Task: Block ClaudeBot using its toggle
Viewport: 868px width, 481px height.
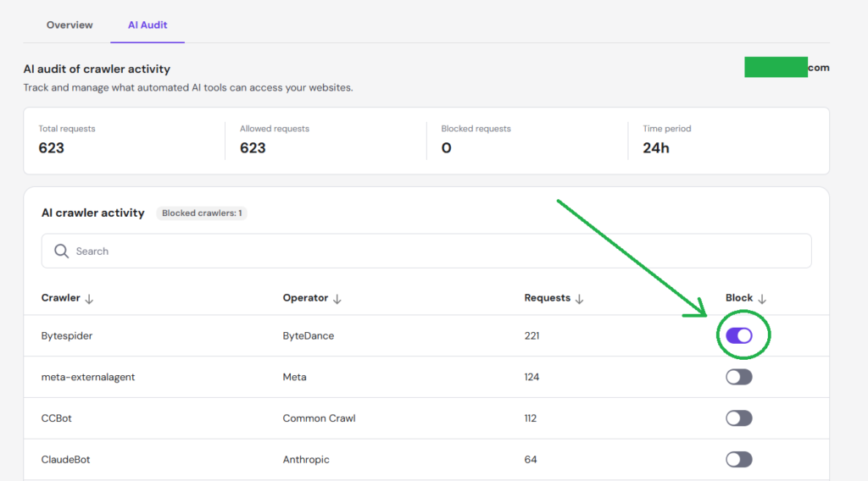Action: (x=739, y=460)
